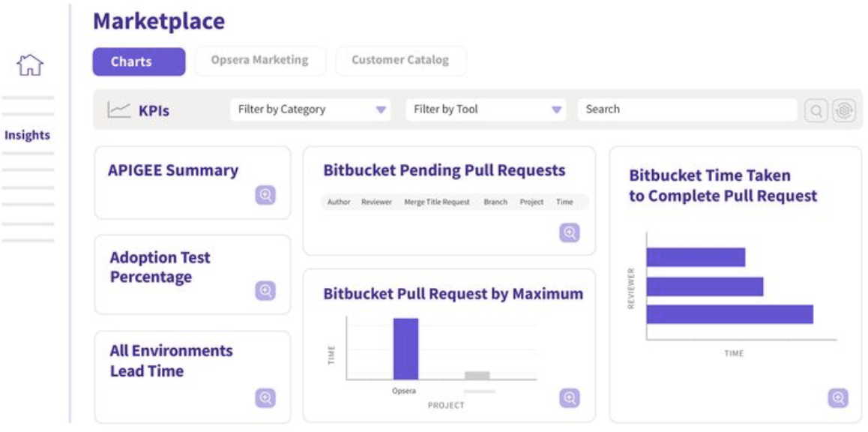This screenshot has width=868, height=432.
Task: Click the settings gear icon beside search
Action: pyautogui.click(x=843, y=110)
